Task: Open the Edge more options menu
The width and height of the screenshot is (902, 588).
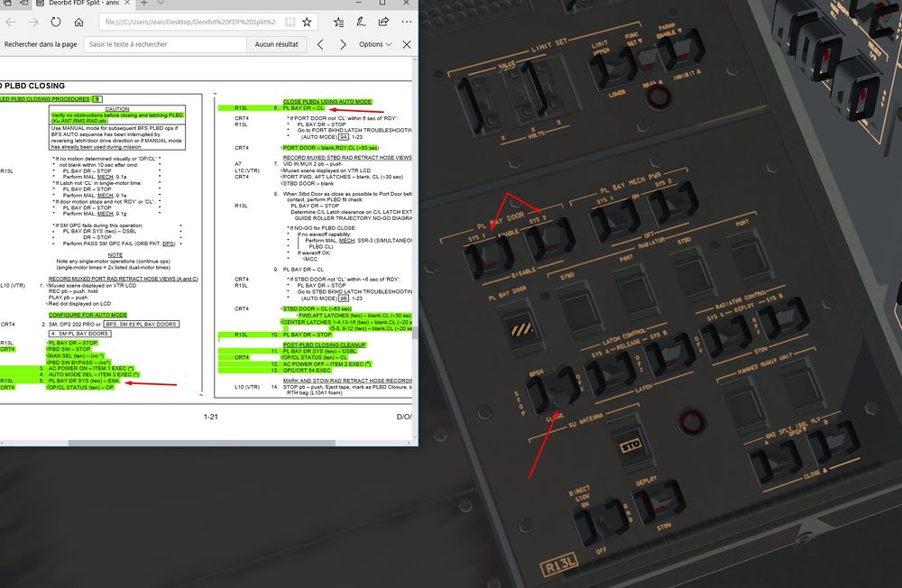Action: (406, 22)
